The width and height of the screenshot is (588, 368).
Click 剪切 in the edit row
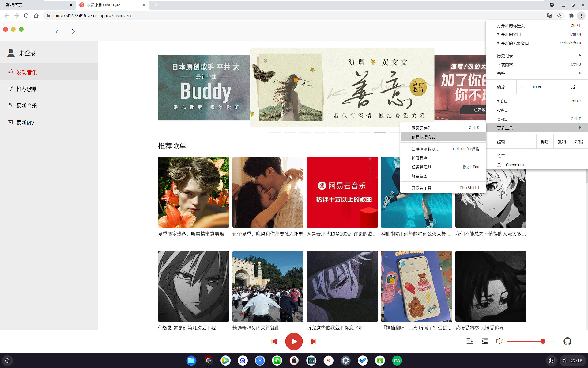pyautogui.click(x=545, y=142)
